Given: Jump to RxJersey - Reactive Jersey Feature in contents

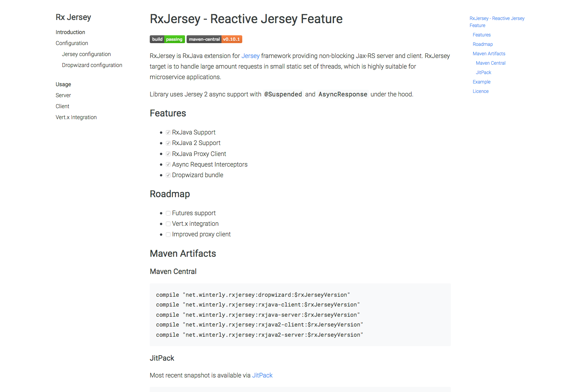Looking at the screenshot, I should [x=497, y=22].
